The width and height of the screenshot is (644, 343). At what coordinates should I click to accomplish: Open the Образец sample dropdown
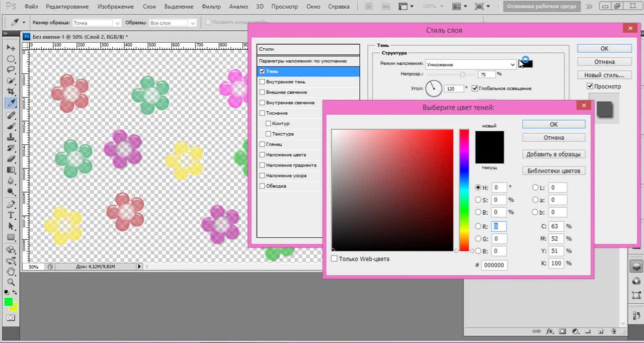173,23
